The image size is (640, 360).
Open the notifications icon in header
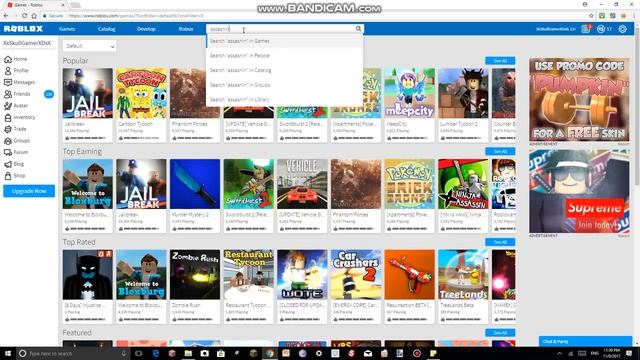(x=586, y=29)
